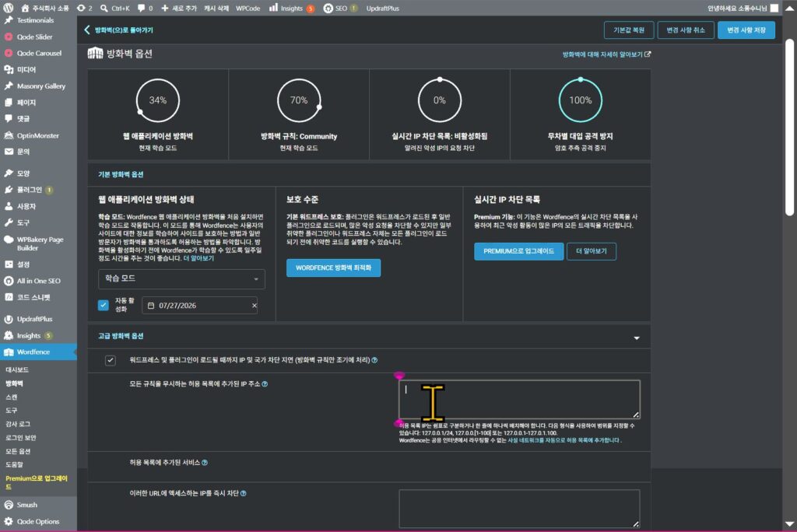Open UpdraftPlus in the top admin bar
The height and width of the screenshot is (532, 797).
pos(382,8)
